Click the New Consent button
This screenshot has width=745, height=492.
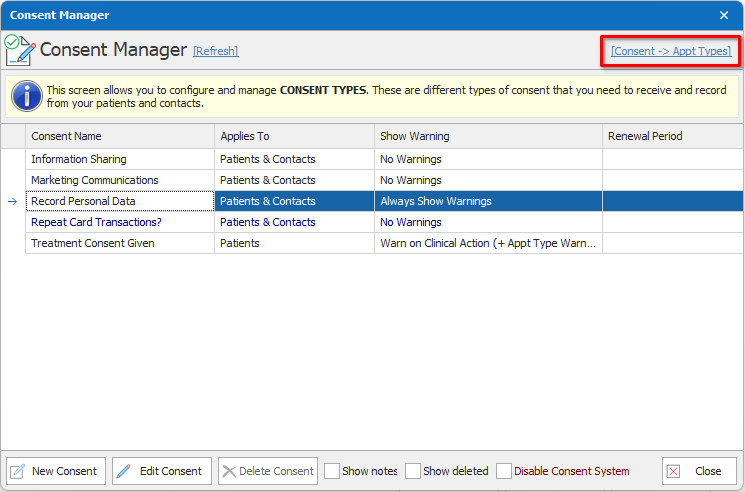pos(56,471)
